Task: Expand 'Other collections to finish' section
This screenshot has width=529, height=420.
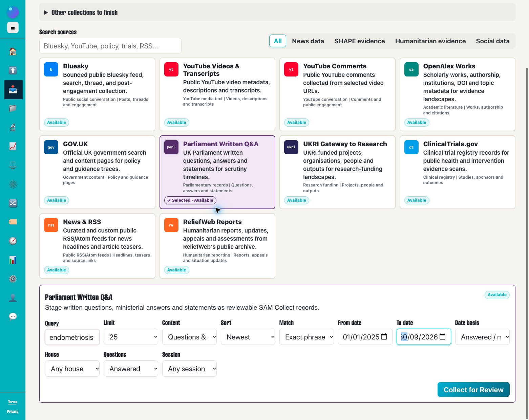Action: 277,13
